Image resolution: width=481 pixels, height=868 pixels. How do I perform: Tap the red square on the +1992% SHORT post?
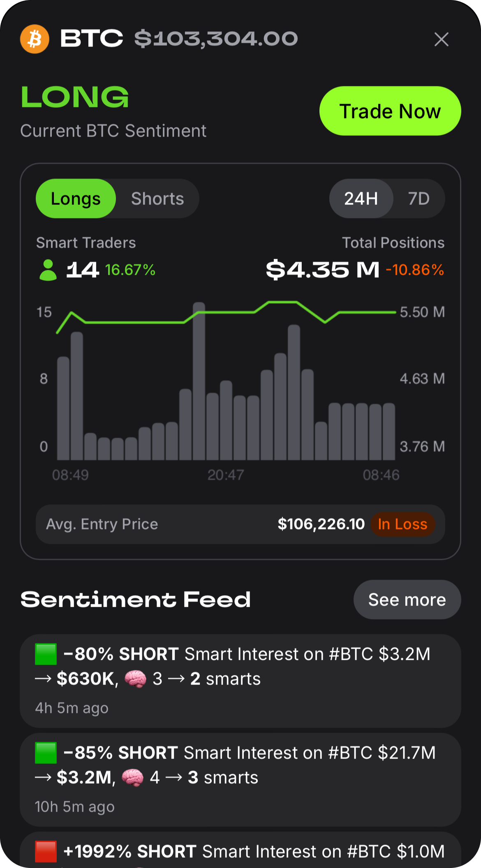coord(46,851)
